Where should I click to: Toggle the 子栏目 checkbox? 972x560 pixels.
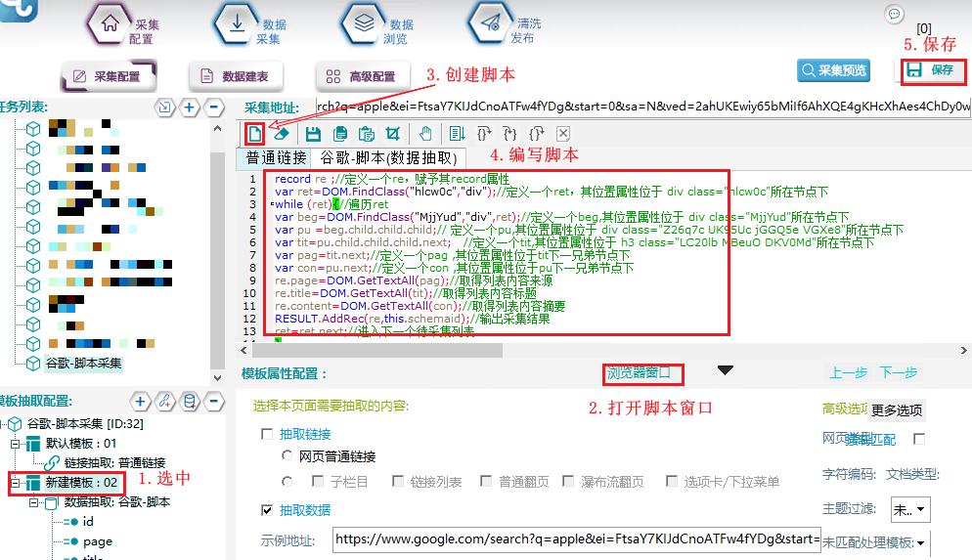(318, 481)
